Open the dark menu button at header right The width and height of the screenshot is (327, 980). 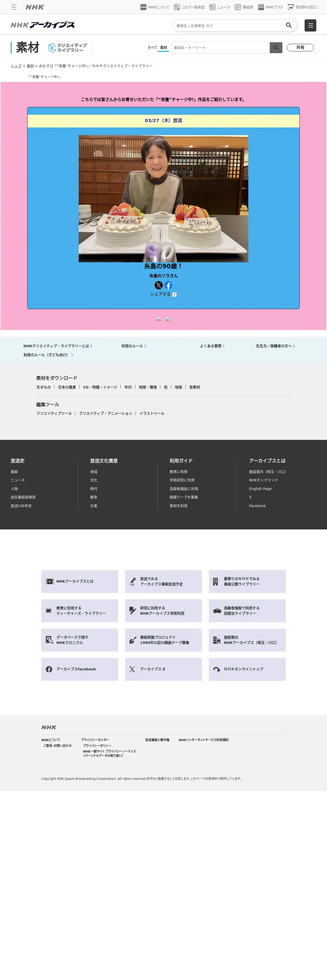310,25
